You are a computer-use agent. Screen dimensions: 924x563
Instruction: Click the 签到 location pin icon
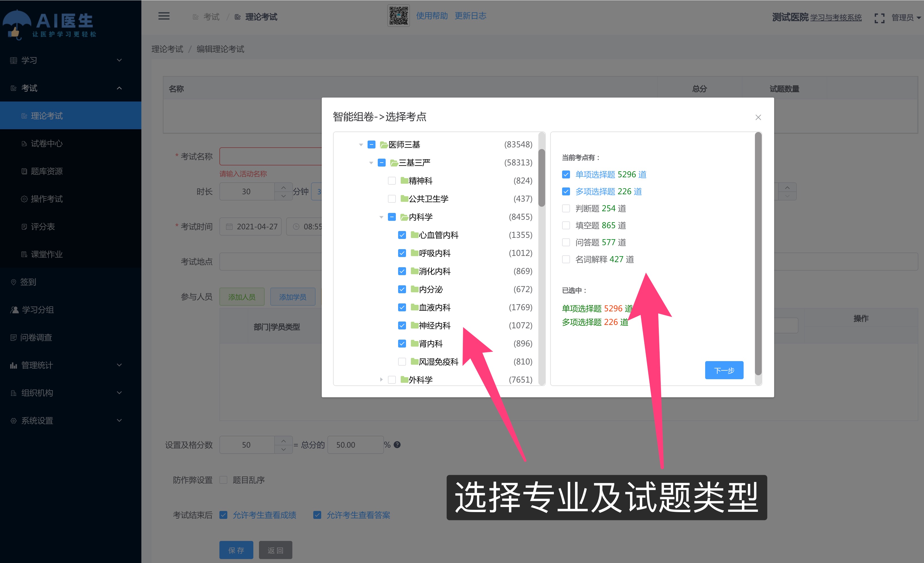pos(14,282)
